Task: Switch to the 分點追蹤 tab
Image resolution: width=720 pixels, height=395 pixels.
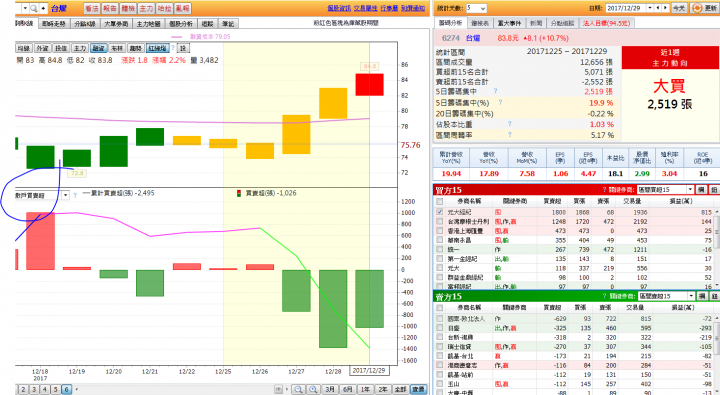Action: click(562, 23)
